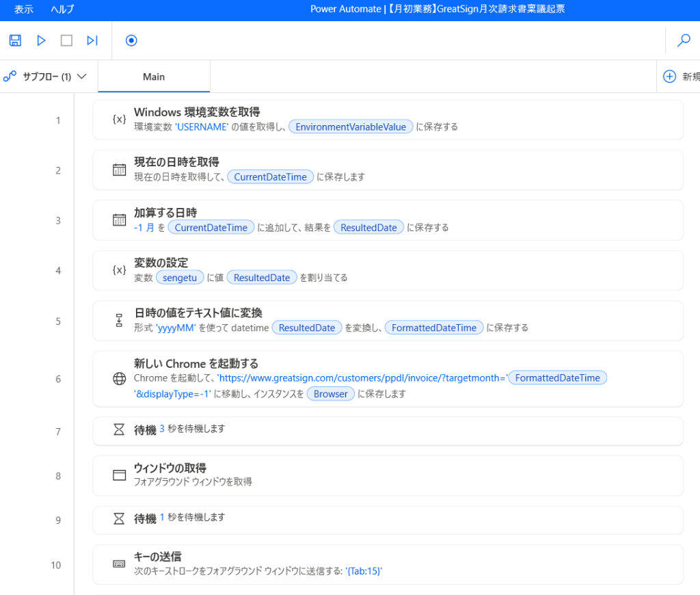Click the sengetu variable chip
The width and height of the screenshot is (700, 595).
pos(180,277)
